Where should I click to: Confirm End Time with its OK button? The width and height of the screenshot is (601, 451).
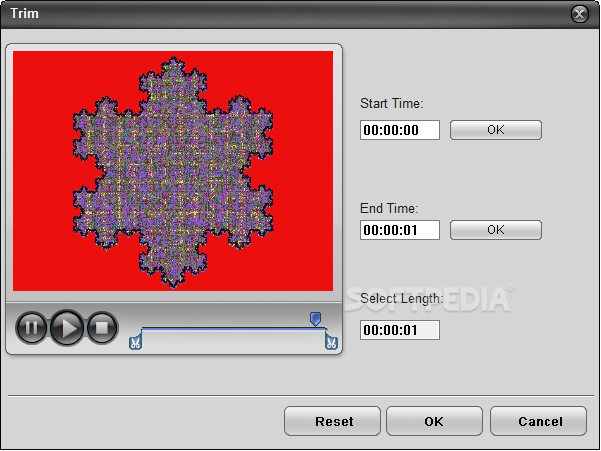496,230
